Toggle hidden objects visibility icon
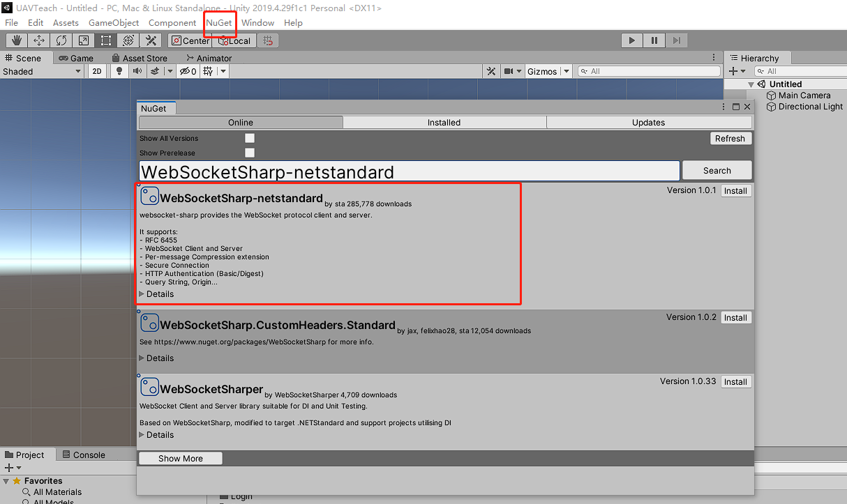This screenshot has width=847, height=504. 188,71
